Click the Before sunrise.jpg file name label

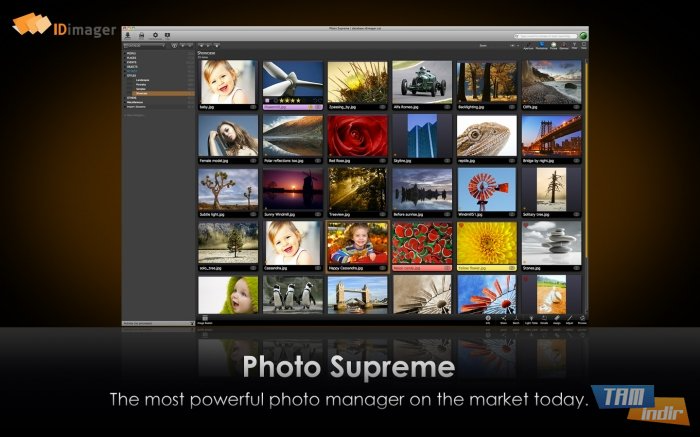click(x=408, y=215)
